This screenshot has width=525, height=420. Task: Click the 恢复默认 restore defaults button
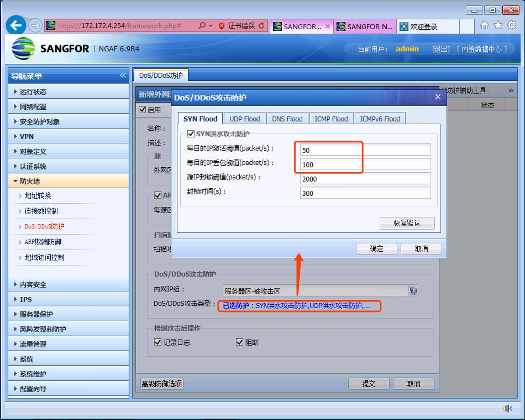[x=406, y=223]
